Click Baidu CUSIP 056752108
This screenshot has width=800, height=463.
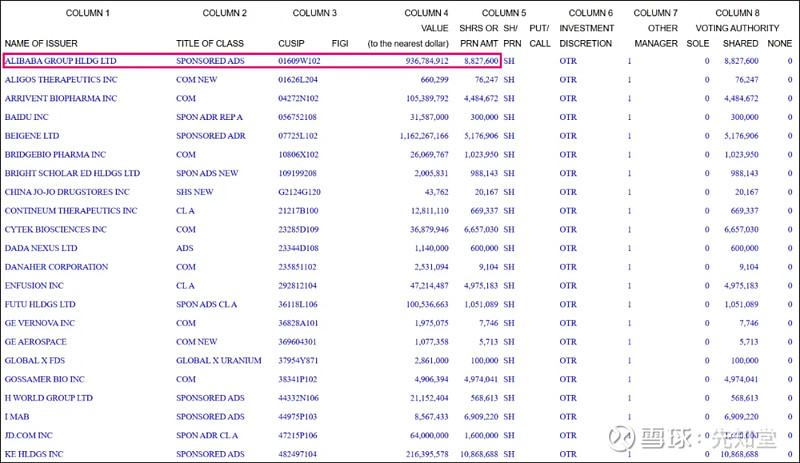pos(297,117)
